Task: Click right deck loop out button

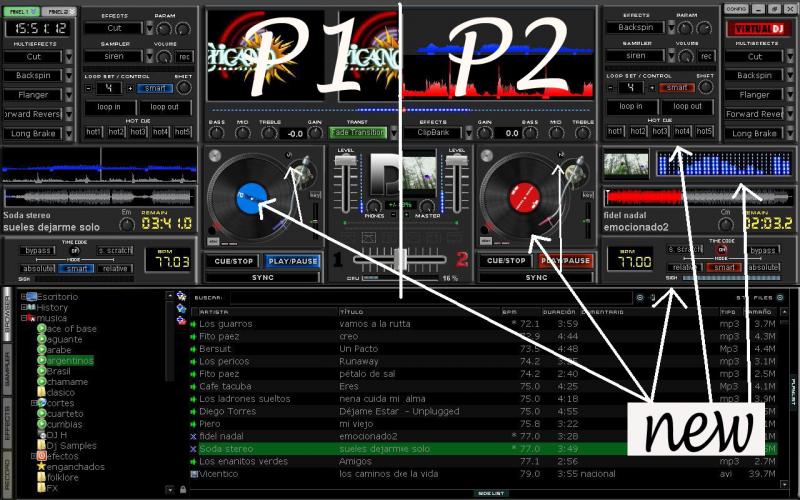Action: point(687,107)
